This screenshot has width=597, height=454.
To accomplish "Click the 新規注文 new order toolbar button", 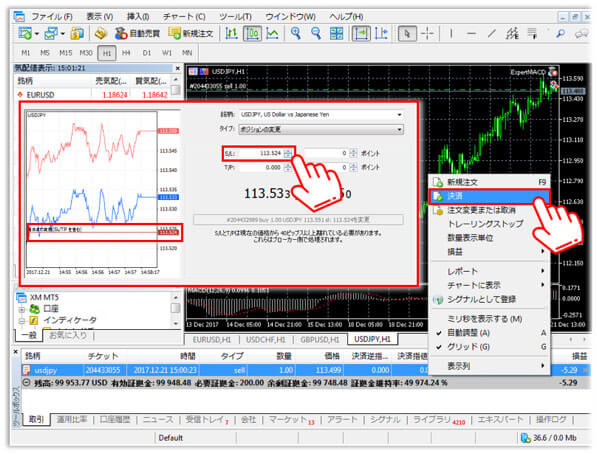I will [x=191, y=34].
